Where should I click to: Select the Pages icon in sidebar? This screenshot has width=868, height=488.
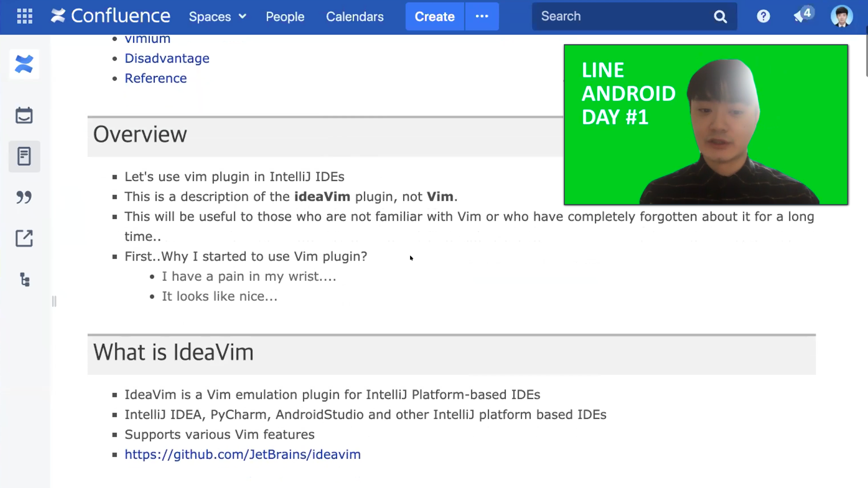(x=24, y=157)
